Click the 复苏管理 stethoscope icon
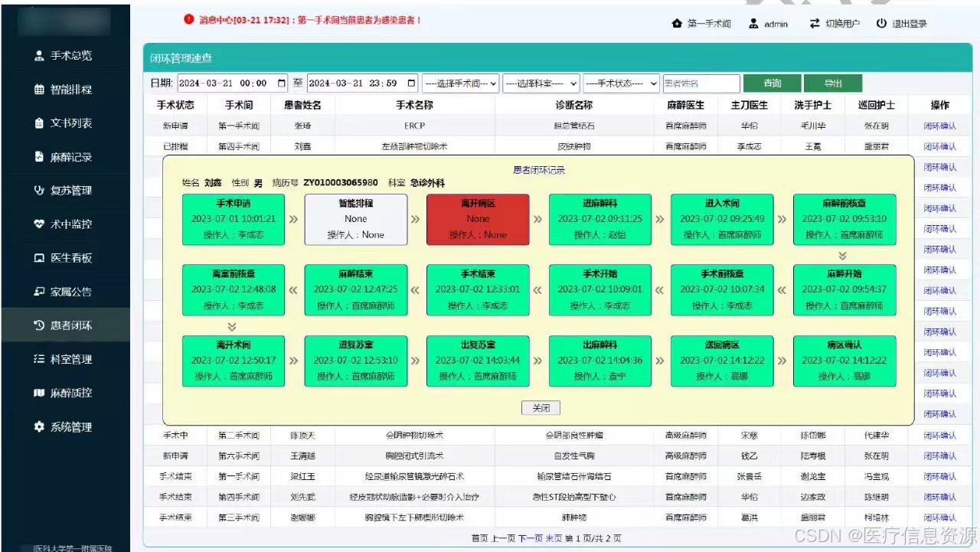This screenshot has width=980, height=552. (x=39, y=191)
